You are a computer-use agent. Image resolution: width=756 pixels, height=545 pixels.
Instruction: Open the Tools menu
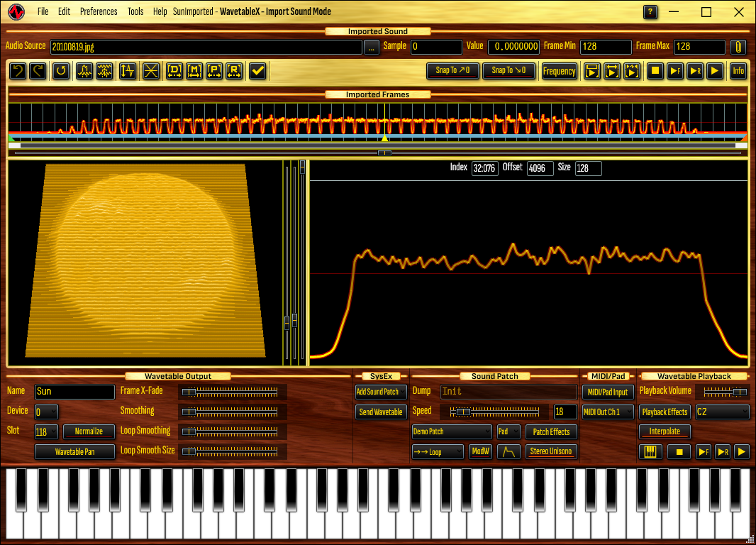point(135,11)
